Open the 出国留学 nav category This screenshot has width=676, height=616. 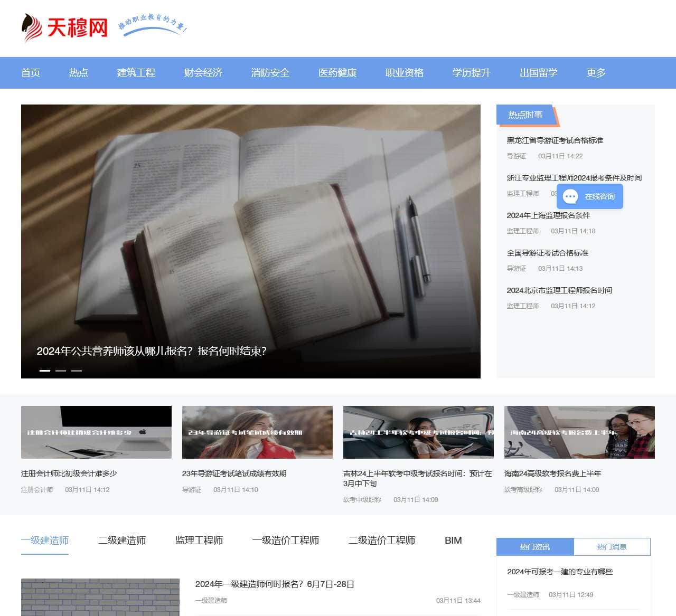click(539, 73)
